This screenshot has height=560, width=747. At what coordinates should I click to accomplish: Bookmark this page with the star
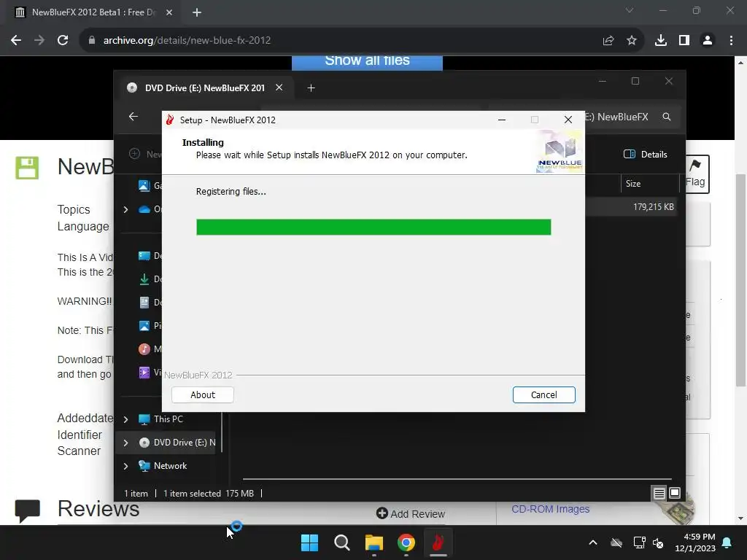(x=632, y=41)
